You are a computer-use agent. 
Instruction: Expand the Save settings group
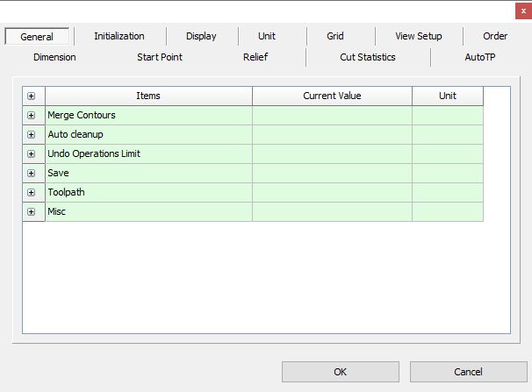[32, 173]
